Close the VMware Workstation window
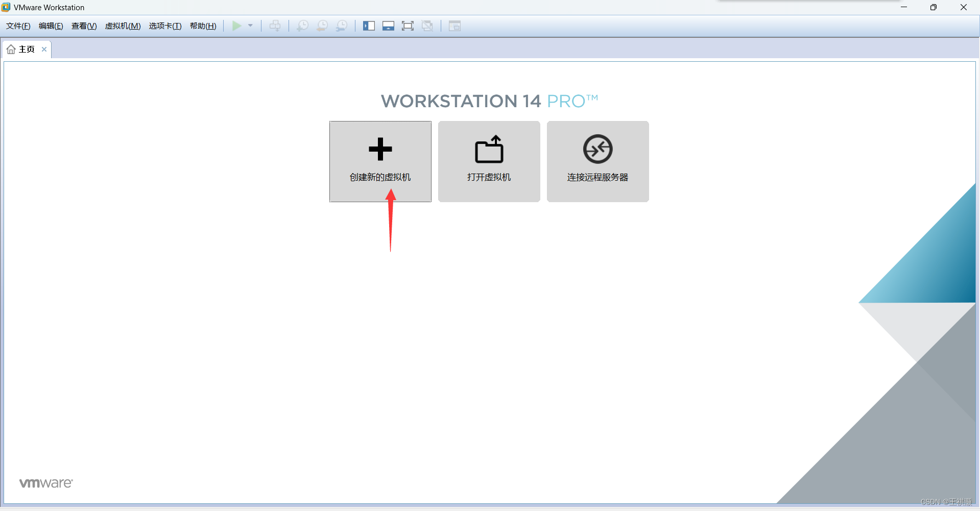Screen dimensions: 980x511 tap(964, 7)
